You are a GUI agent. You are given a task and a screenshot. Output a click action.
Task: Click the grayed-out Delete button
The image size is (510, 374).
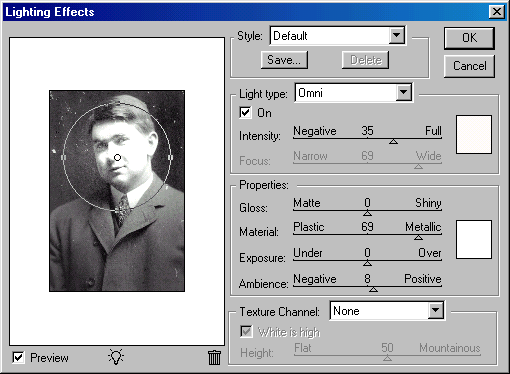point(366,60)
